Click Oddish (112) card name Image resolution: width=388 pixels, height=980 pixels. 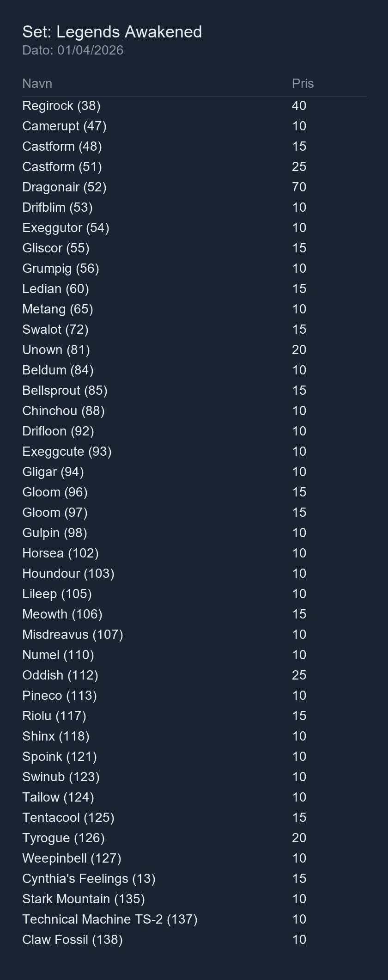click(x=60, y=675)
